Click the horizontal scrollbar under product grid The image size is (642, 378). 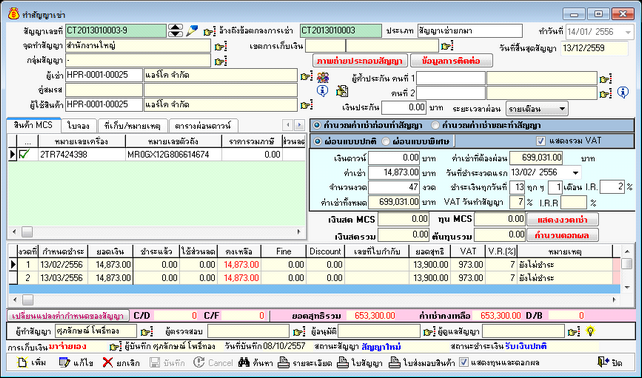(156, 232)
